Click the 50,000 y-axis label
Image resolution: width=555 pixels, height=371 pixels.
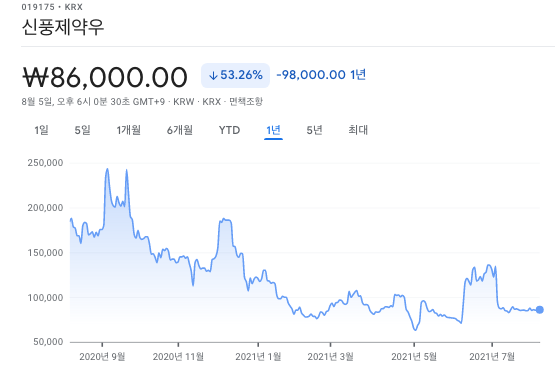(x=48, y=342)
